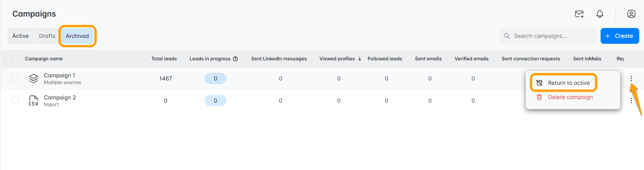This screenshot has height=170, width=644.
Task: Tick the select-all campaigns checkbox
Action: 15,59
